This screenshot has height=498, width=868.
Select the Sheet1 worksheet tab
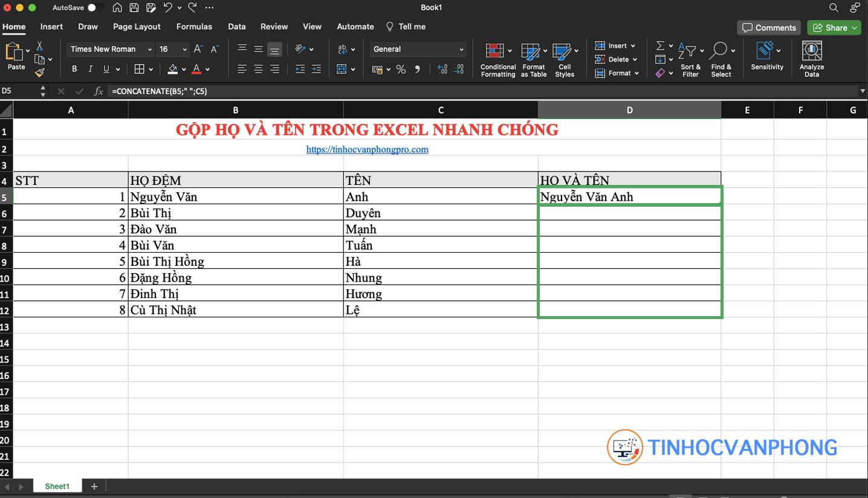click(57, 487)
